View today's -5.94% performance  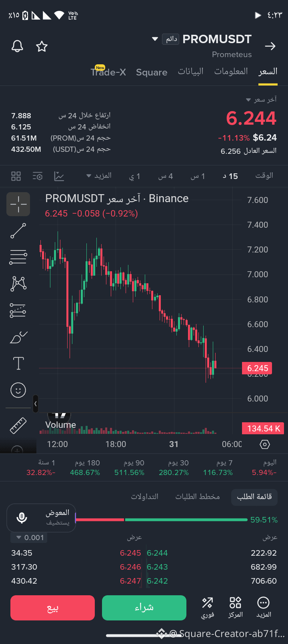click(x=264, y=467)
